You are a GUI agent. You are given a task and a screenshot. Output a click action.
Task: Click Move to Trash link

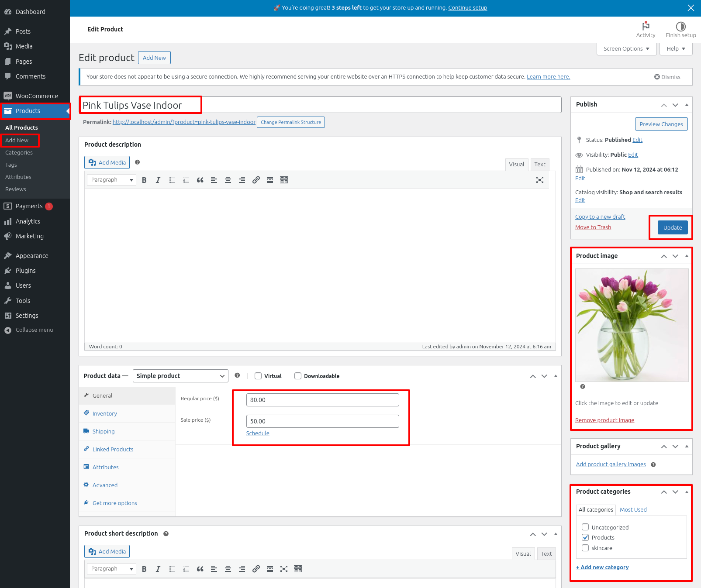[x=593, y=227]
